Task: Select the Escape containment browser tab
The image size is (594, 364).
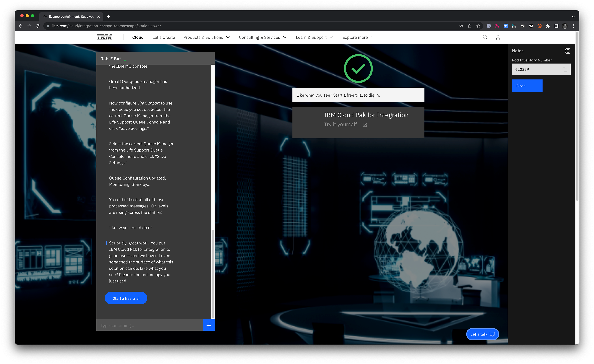Action: coord(71,16)
